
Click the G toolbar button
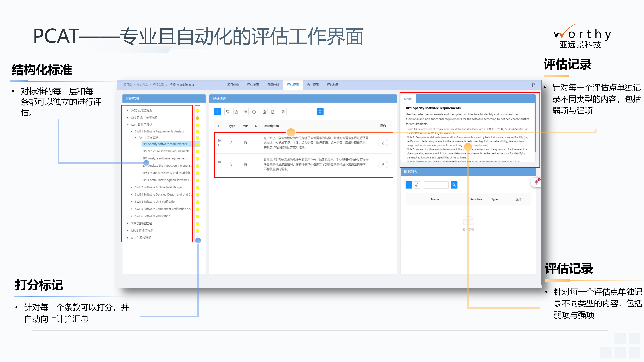point(283,112)
